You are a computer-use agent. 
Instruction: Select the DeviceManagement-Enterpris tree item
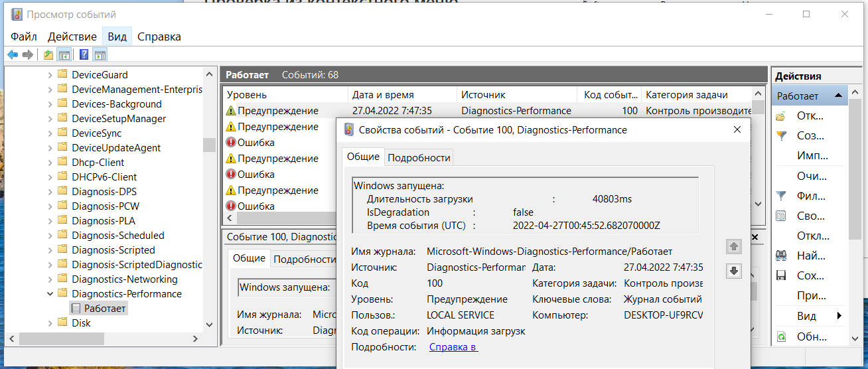coord(136,90)
